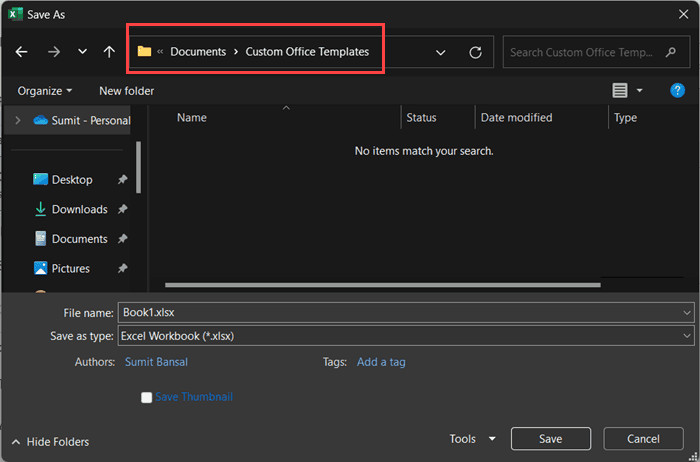Edit the author Sumit Bansal
700x462 pixels.
click(x=156, y=362)
